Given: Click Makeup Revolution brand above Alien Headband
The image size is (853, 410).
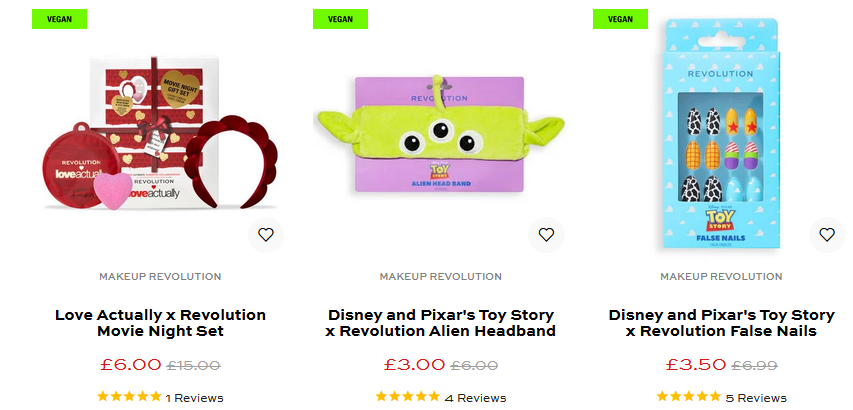Looking at the screenshot, I should tap(441, 277).
